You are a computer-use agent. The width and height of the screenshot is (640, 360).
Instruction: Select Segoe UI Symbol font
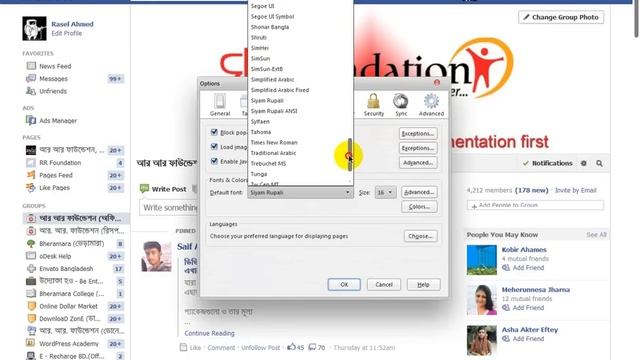(272, 16)
